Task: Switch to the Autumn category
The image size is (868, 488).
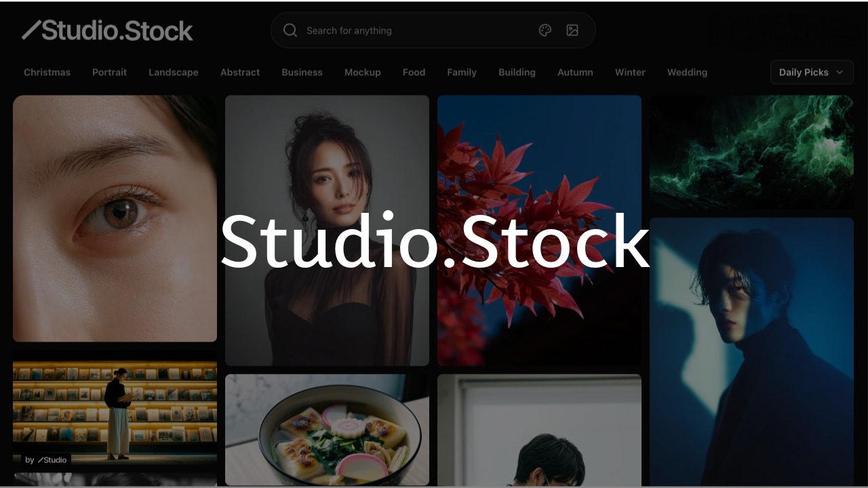Action: point(575,72)
